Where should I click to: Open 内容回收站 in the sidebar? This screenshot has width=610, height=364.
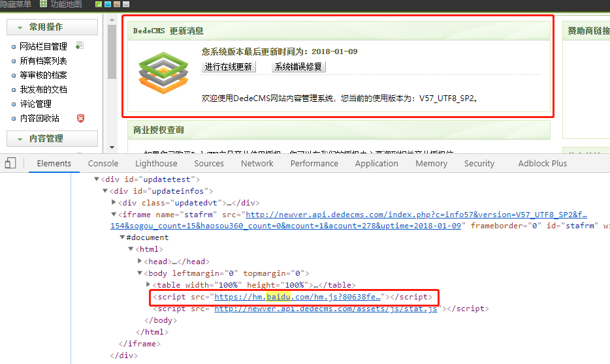39,119
